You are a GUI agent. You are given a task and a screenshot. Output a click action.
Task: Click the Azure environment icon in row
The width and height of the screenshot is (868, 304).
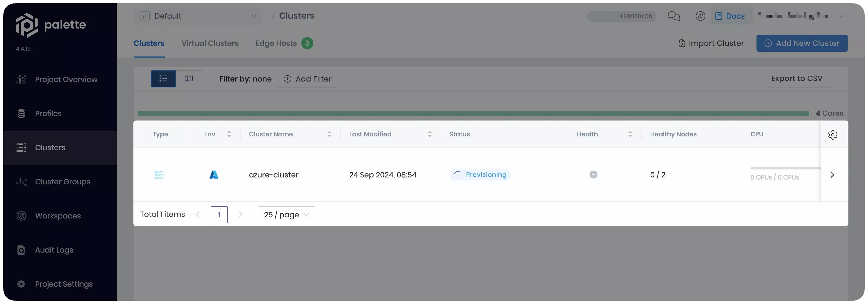214,175
